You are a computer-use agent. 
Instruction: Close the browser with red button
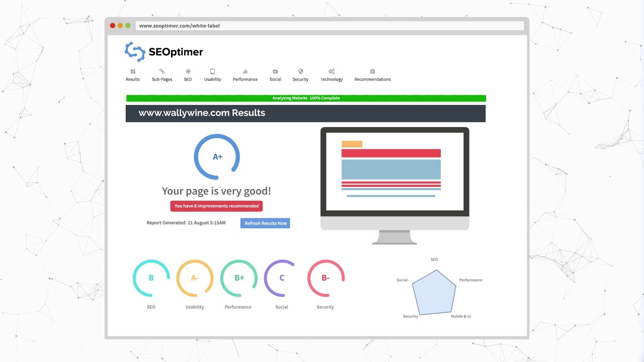(x=113, y=26)
